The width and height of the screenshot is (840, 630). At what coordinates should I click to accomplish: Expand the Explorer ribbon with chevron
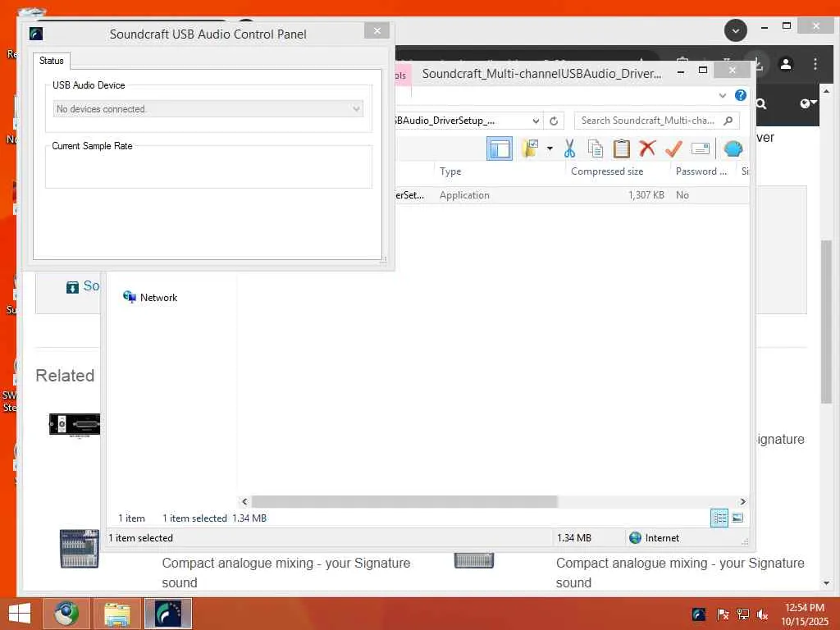coord(722,95)
